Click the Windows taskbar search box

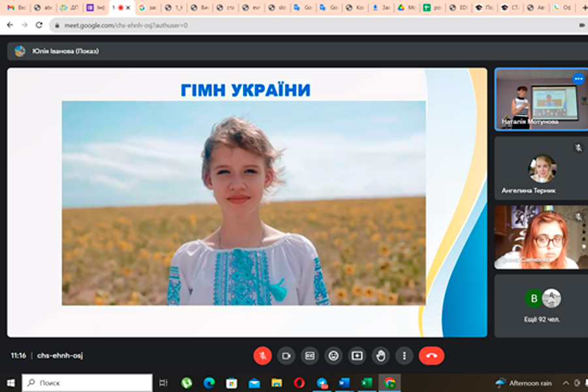coord(87,383)
